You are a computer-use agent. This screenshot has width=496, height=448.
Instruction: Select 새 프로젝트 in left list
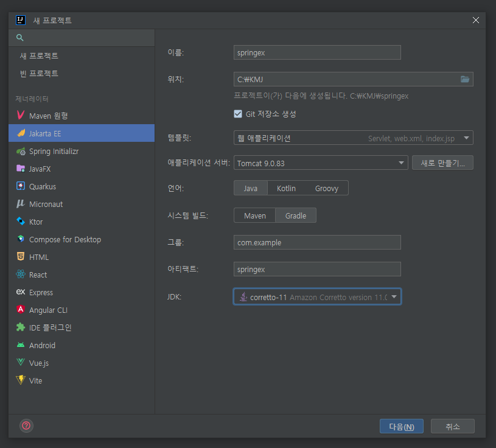click(x=82, y=55)
